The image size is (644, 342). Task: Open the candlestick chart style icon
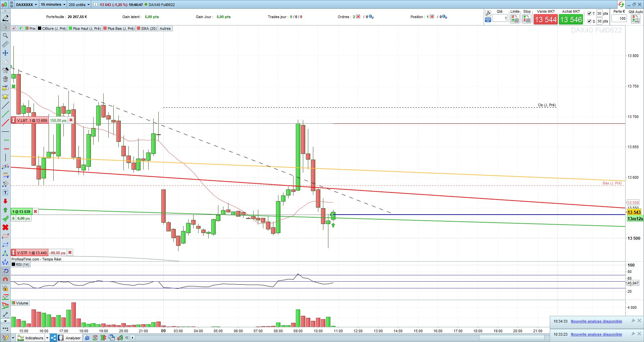pyautogui.click(x=4, y=5)
